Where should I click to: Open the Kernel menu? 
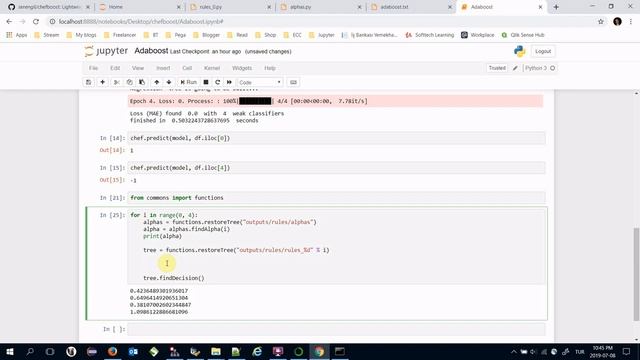[x=212, y=68]
